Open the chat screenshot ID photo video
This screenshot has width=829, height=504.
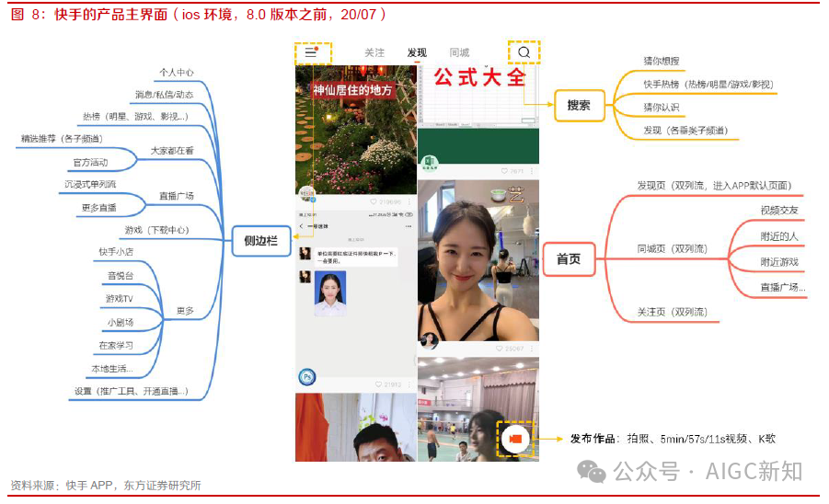pyautogui.click(x=356, y=293)
